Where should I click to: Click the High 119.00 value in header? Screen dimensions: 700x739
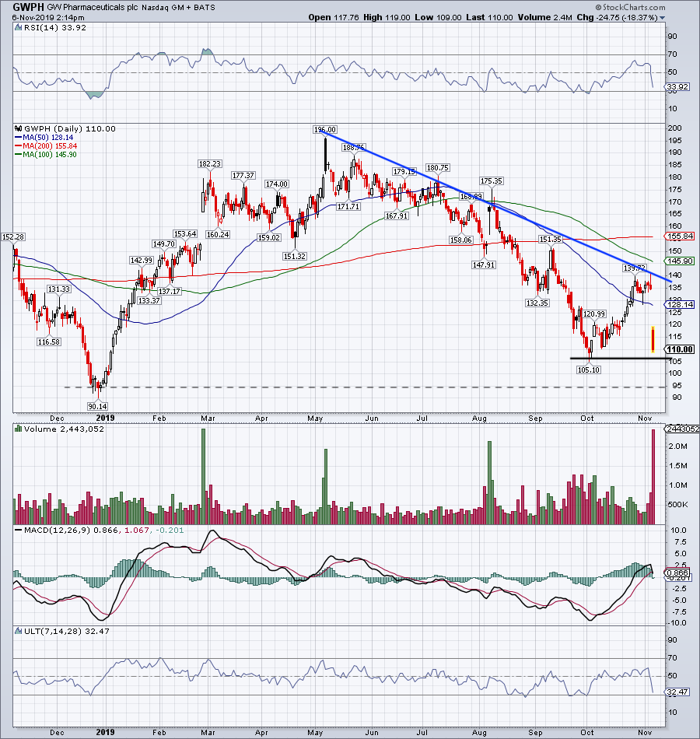click(387, 17)
